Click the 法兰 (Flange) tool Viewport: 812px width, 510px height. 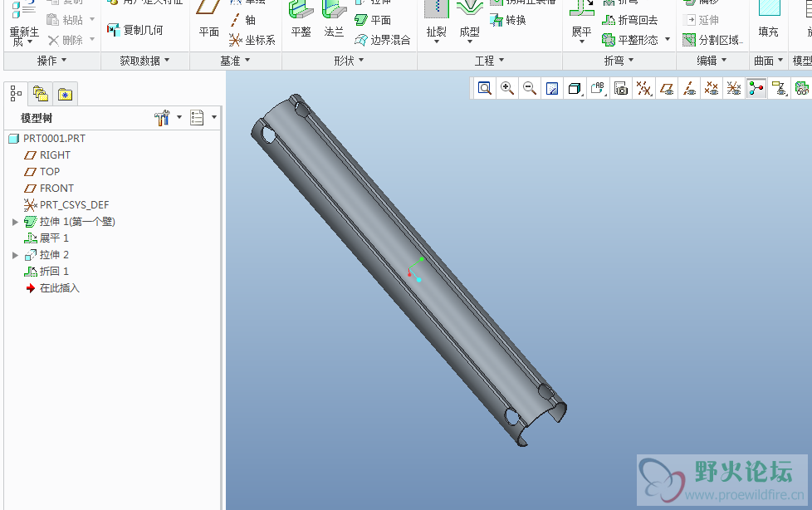pyautogui.click(x=334, y=20)
